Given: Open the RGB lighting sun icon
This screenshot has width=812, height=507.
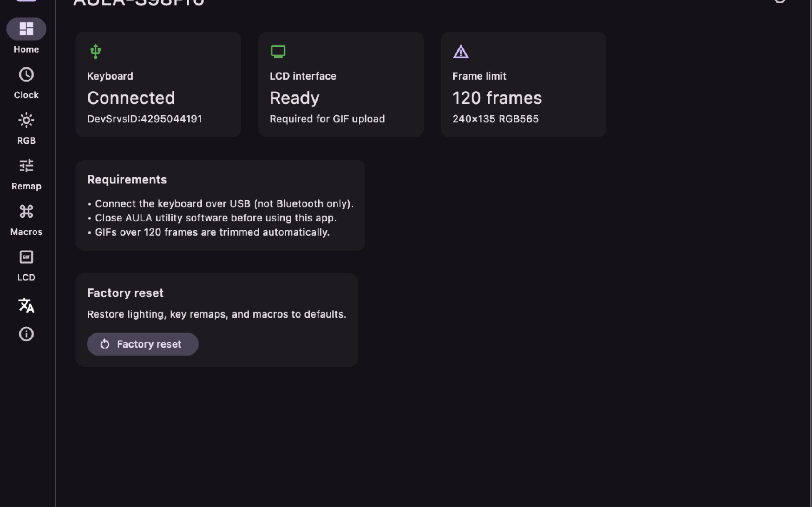Looking at the screenshot, I should (x=26, y=120).
